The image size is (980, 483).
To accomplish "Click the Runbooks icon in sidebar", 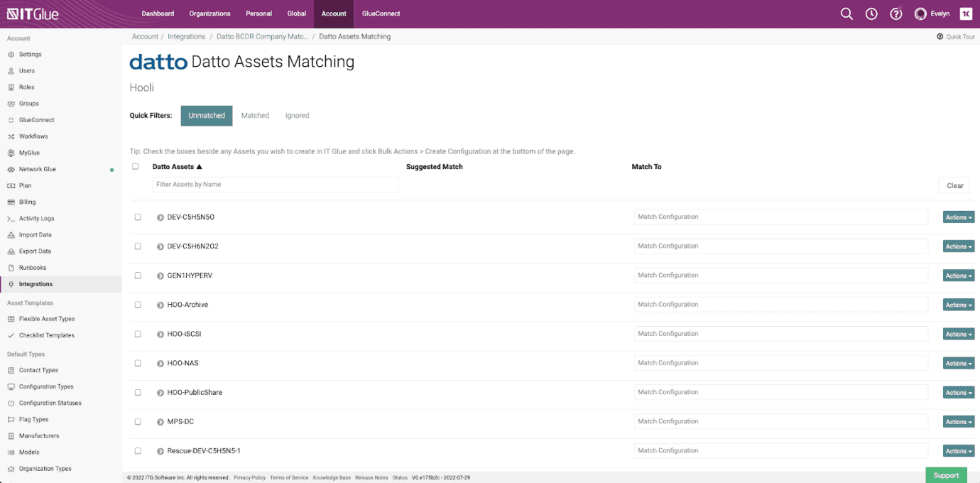I will [11, 268].
